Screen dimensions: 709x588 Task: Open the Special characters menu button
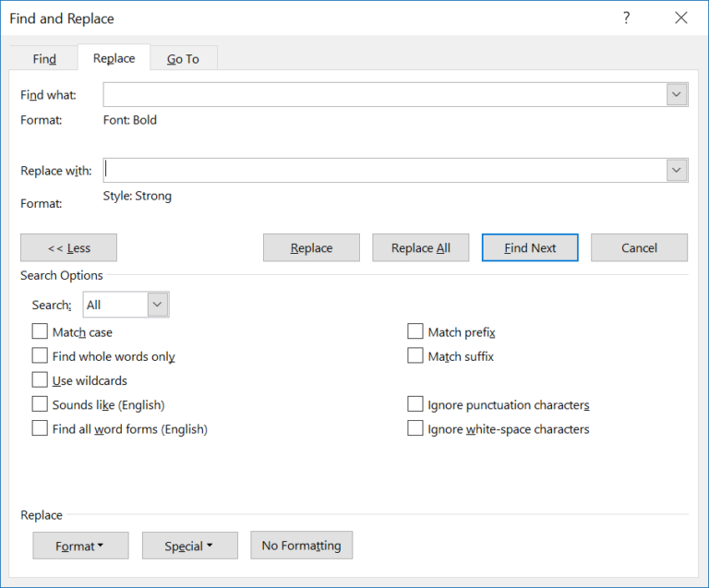pyautogui.click(x=189, y=546)
